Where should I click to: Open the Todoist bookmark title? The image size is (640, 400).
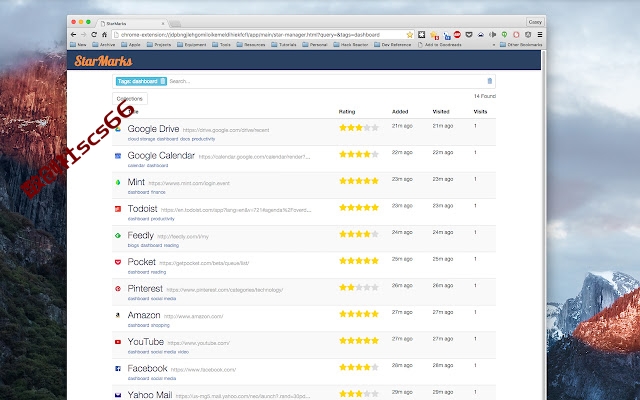142,209
